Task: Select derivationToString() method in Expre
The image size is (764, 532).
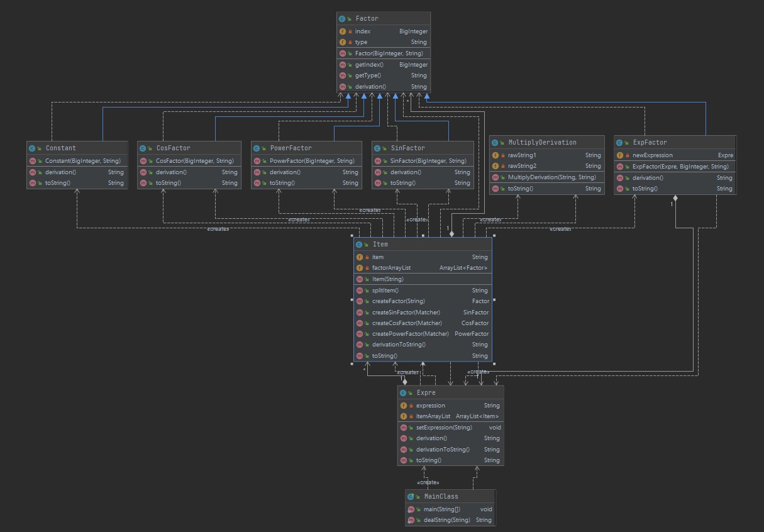Action: pos(451,450)
